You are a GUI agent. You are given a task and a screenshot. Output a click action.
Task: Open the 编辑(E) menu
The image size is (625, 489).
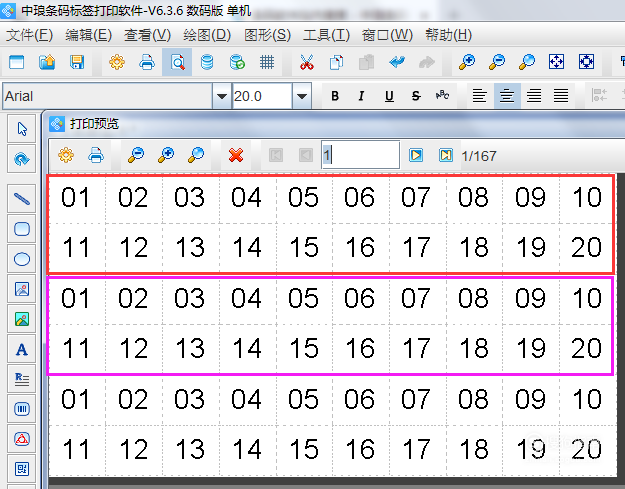[x=88, y=35]
